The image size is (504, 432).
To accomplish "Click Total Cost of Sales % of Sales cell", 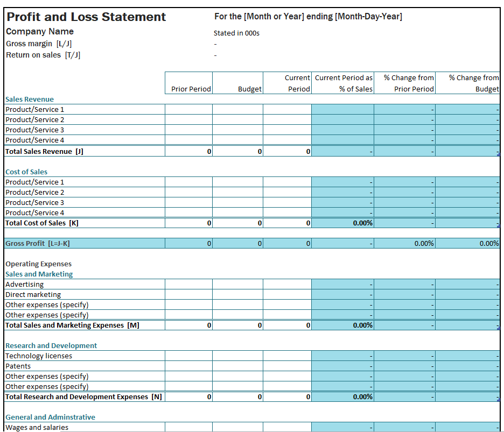I will coord(342,223).
